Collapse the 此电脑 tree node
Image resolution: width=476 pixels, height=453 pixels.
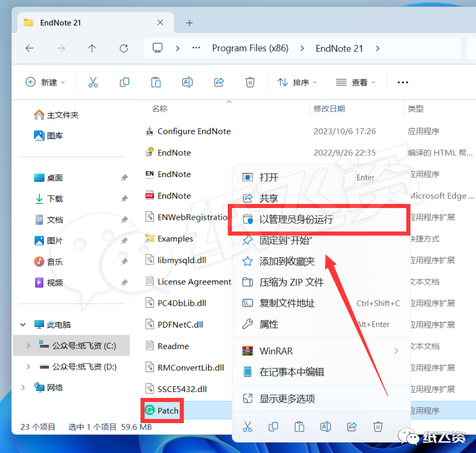tap(23, 325)
